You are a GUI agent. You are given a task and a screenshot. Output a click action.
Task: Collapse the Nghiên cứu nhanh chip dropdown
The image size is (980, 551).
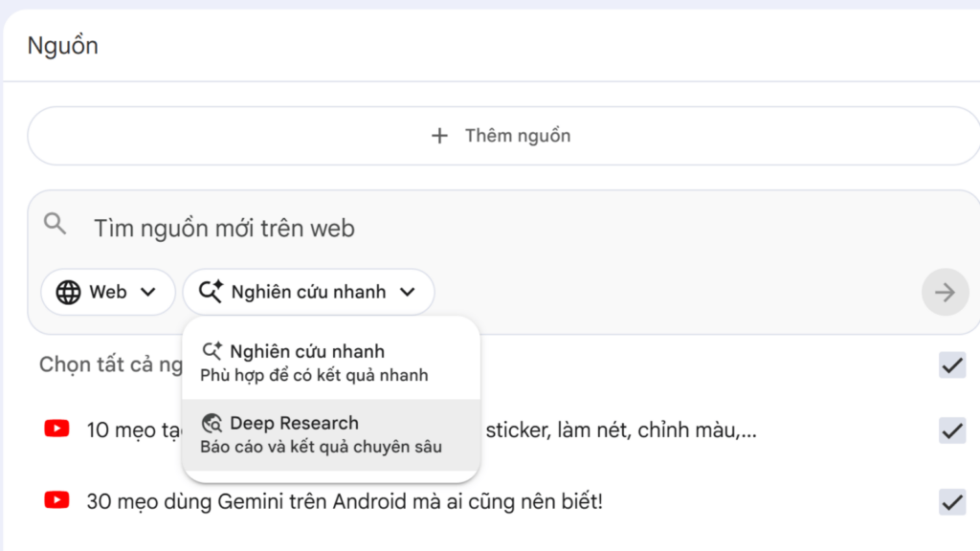tap(308, 292)
